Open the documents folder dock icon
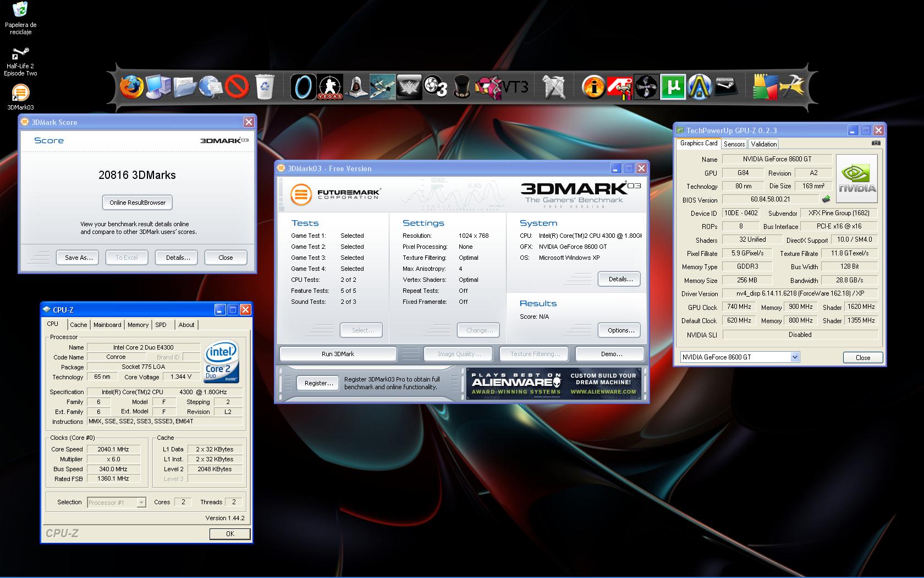Screen dimensions: 924x578 (x=185, y=87)
